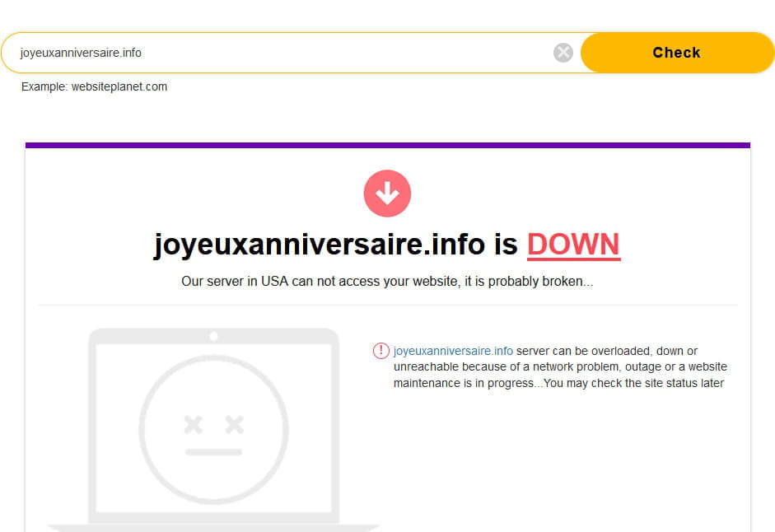Click the yellow Check button
The width and height of the screenshot is (775, 532).
[x=677, y=53]
